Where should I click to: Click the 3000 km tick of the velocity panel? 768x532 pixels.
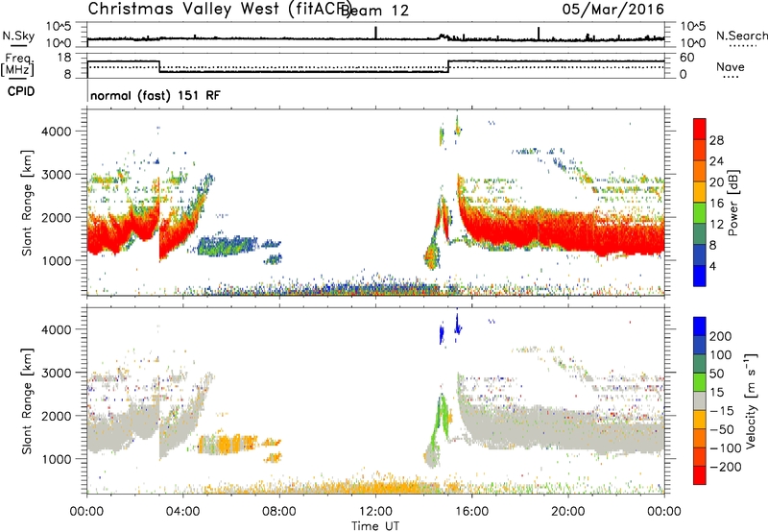click(56, 373)
